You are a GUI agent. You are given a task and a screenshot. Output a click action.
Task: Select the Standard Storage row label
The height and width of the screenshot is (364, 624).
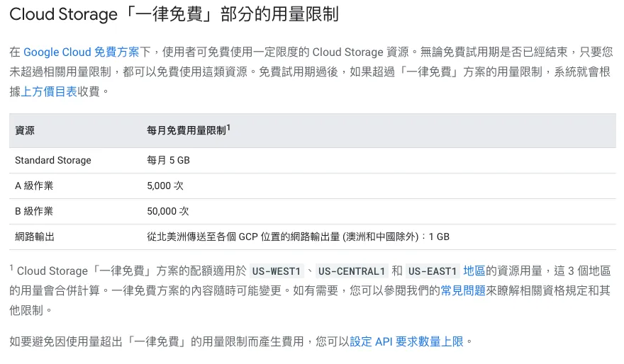tap(53, 160)
